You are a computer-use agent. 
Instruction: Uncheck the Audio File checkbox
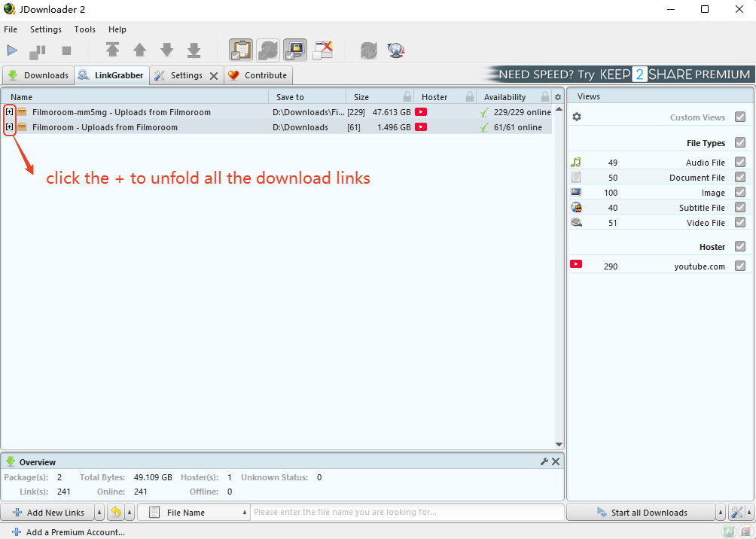point(740,163)
